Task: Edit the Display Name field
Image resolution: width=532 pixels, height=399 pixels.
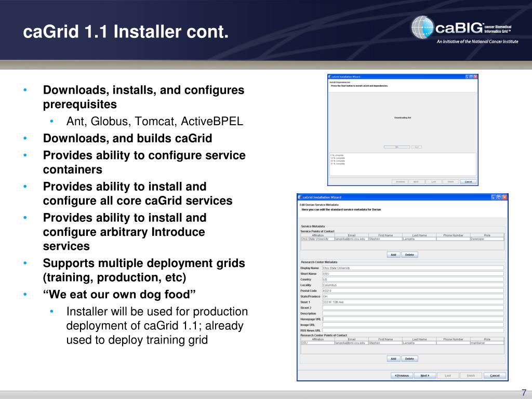Action: 413,268
